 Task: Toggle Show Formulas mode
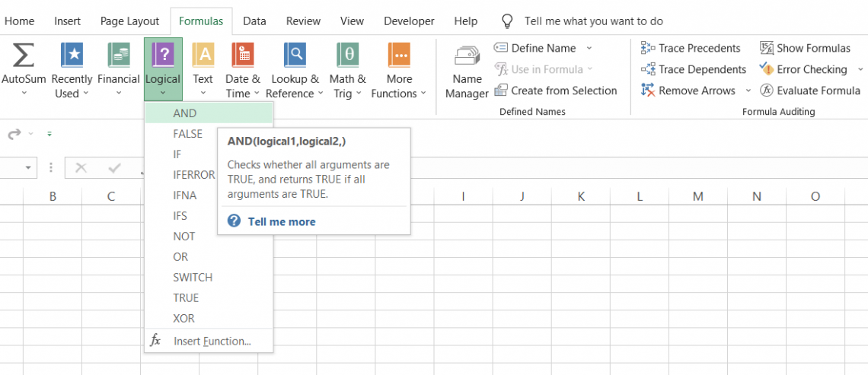click(805, 48)
